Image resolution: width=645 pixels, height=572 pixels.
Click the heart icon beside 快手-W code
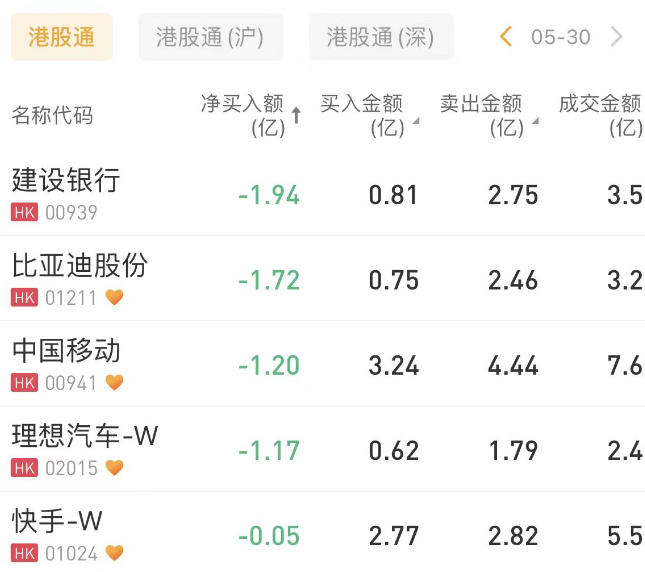[114, 552]
